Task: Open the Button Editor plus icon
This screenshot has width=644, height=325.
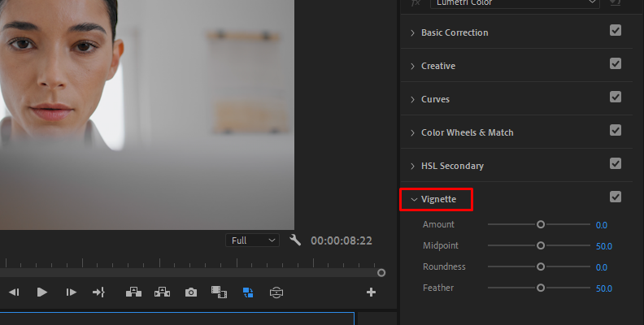Action: point(371,292)
